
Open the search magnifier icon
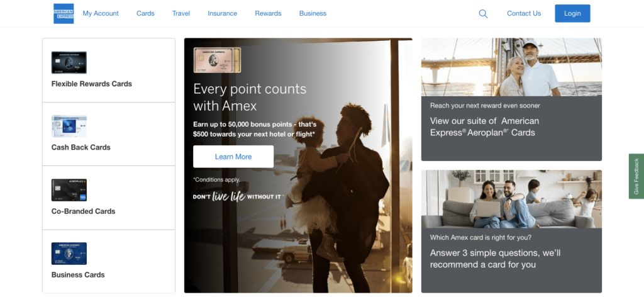click(483, 14)
